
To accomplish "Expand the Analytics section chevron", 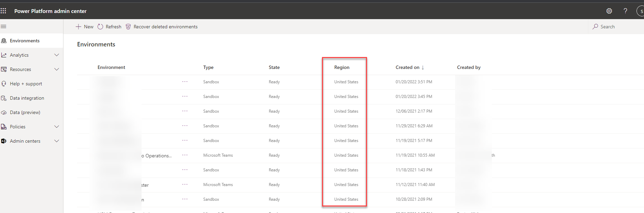I will [x=57, y=55].
